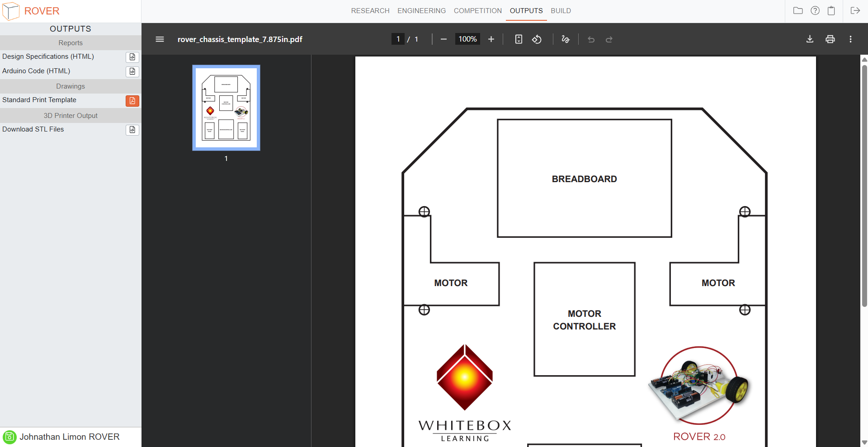
Task: Click the zoom in plus button
Action: (x=491, y=39)
